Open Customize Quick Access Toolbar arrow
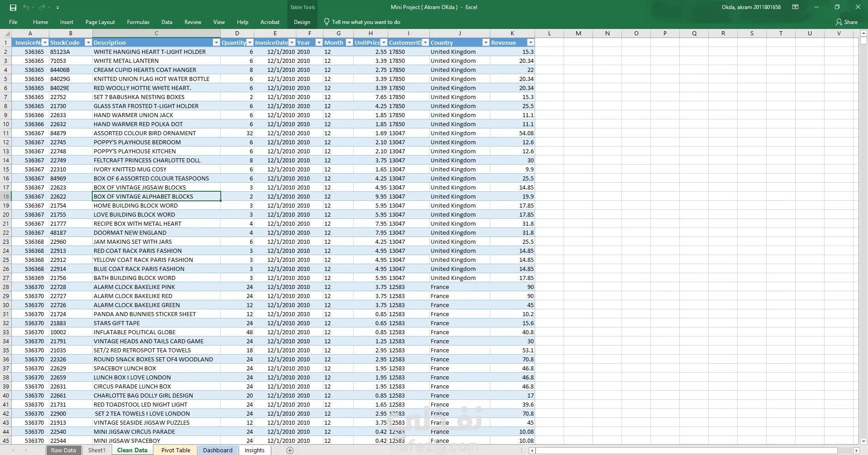This screenshot has height=455, width=868. 57,8
